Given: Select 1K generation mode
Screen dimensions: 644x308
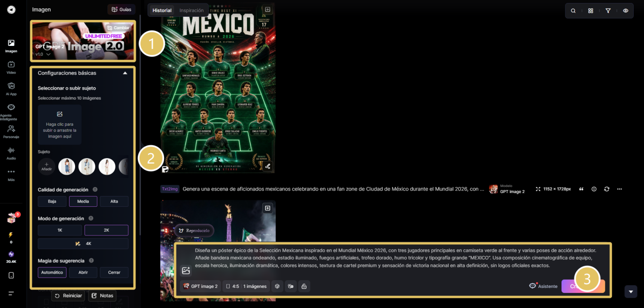Looking at the screenshot, I should [x=60, y=230].
